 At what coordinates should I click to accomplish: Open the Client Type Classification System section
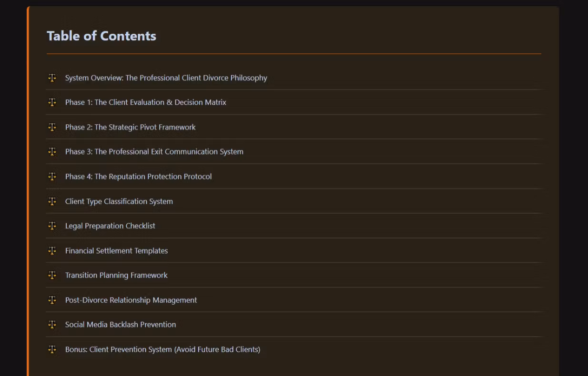click(x=119, y=201)
